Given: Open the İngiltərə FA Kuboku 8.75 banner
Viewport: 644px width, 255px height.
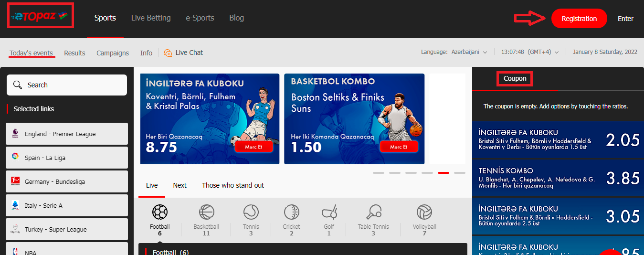Looking at the screenshot, I should coord(210,119).
